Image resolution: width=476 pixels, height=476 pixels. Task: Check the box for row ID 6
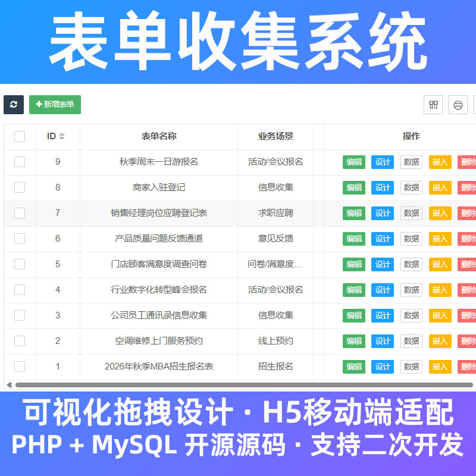pos(20,239)
